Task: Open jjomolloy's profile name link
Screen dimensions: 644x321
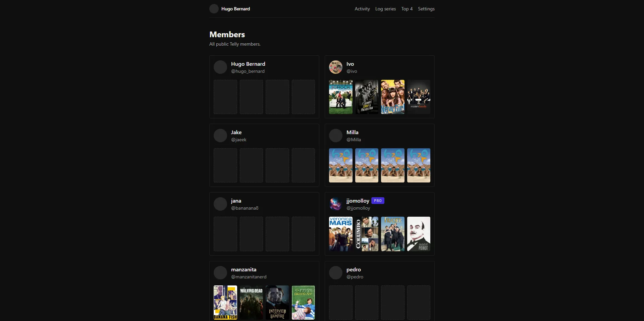Action: [358, 201]
